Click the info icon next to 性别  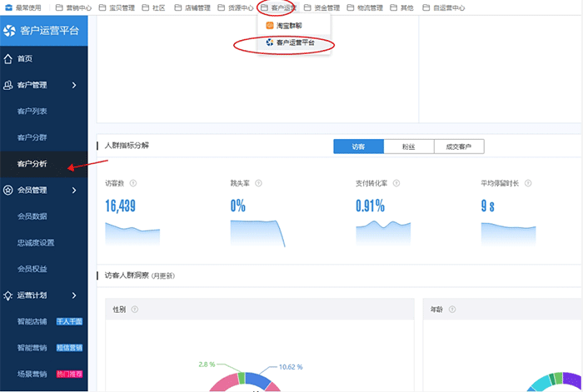coord(134,310)
